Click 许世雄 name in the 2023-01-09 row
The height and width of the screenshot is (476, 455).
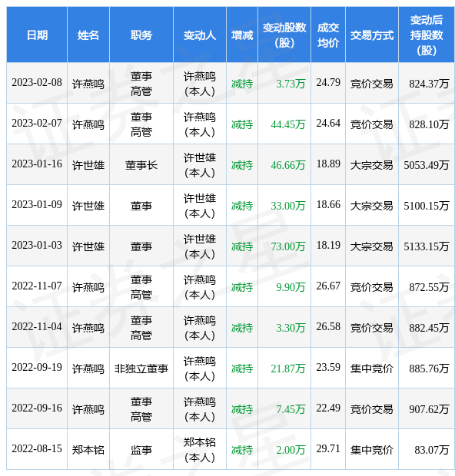point(88,206)
